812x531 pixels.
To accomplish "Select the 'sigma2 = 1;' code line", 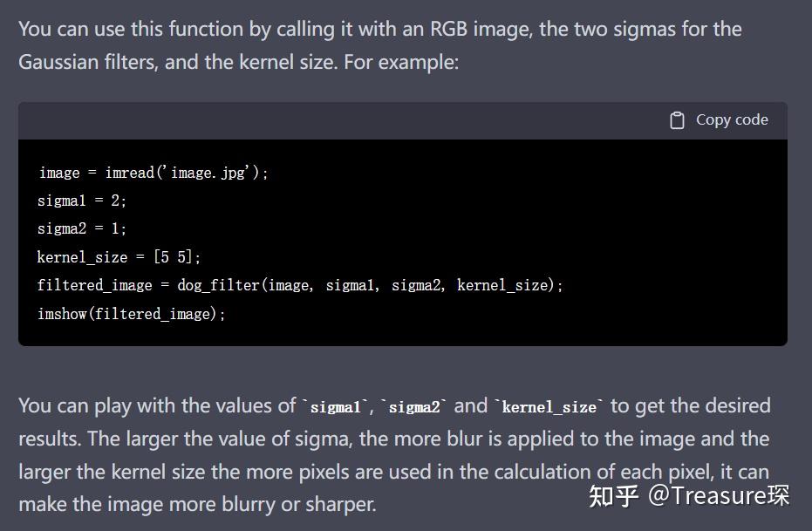I will click(x=82, y=228).
